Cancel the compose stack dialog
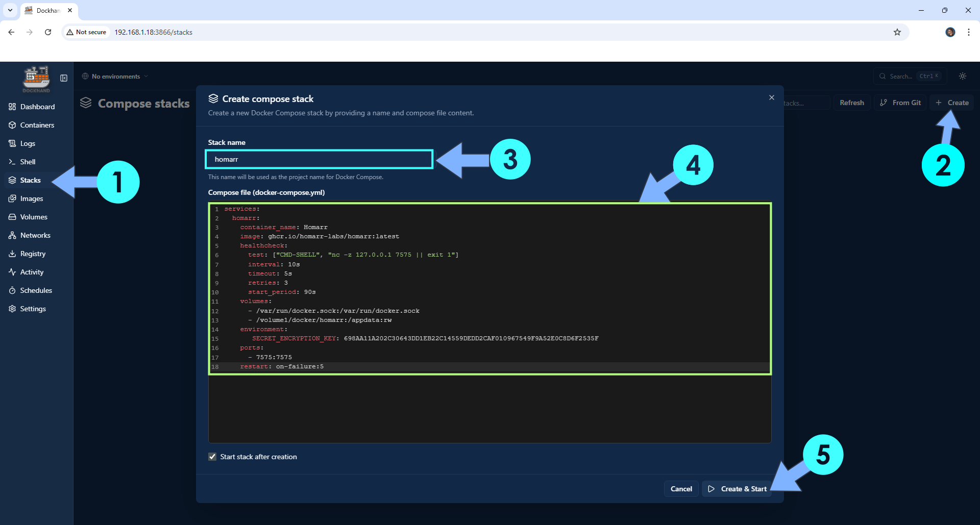This screenshot has width=980, height=525. click(x=681, y=488)
